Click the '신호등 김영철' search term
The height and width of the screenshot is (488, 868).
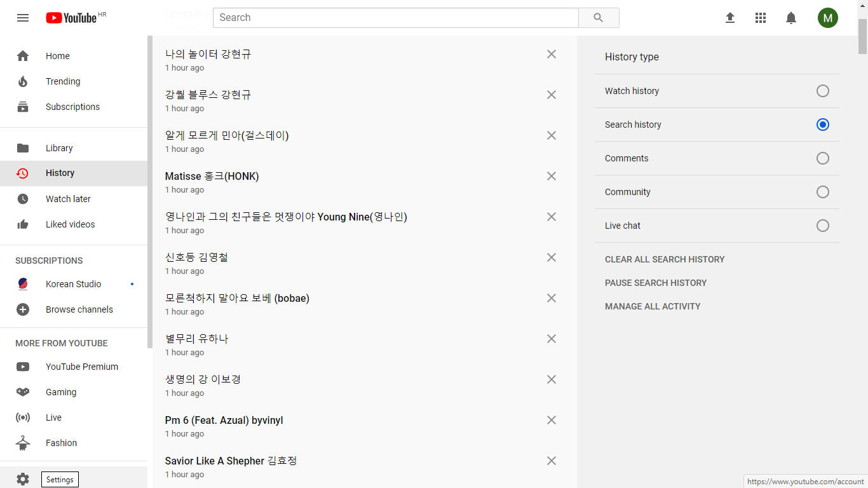pos(197,257)
